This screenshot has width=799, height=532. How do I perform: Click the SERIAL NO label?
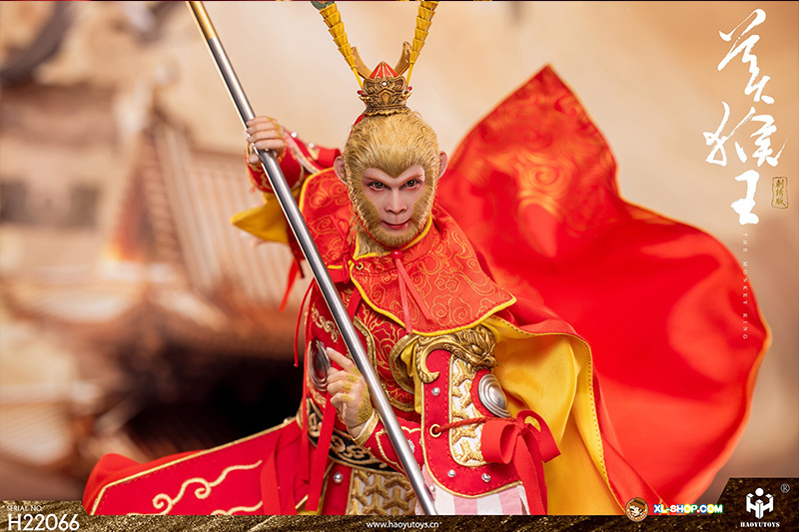tap(27, 506)
